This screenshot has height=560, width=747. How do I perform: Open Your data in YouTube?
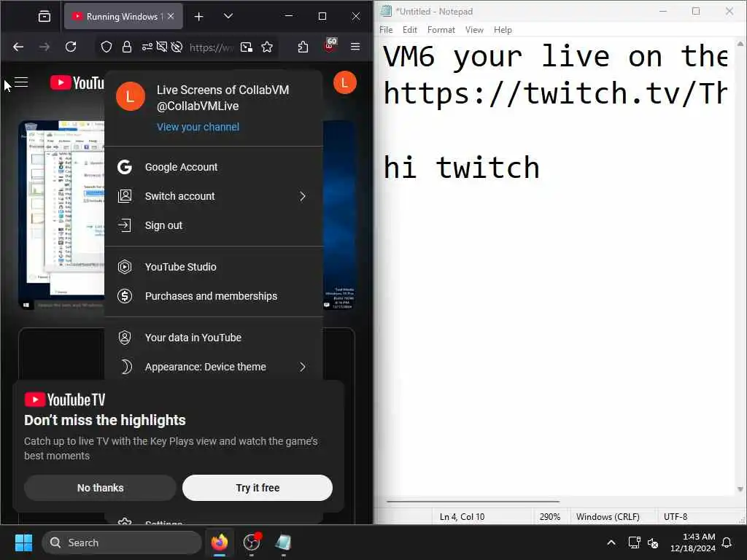tap(214, 338)
